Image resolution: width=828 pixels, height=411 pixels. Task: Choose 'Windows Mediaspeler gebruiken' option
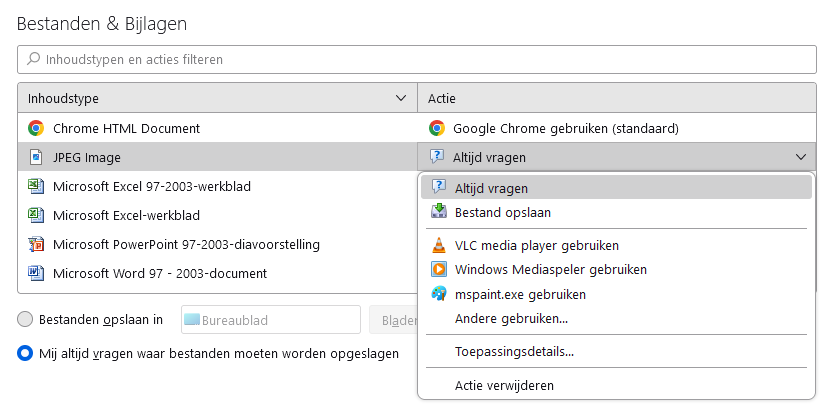coord(550,269)
